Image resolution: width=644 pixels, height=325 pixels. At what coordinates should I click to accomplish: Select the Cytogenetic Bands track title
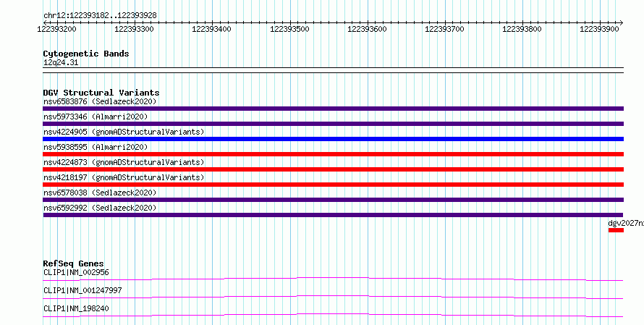[86, 54]
